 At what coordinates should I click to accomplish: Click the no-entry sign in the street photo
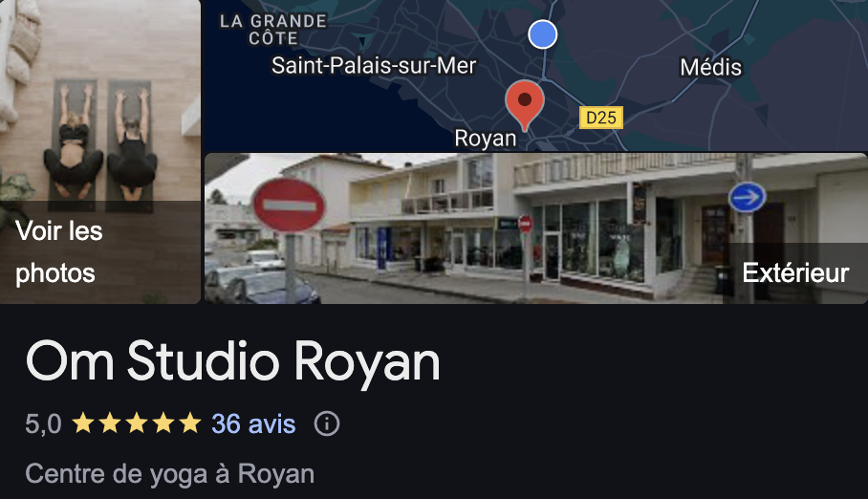tap(289, 205)
